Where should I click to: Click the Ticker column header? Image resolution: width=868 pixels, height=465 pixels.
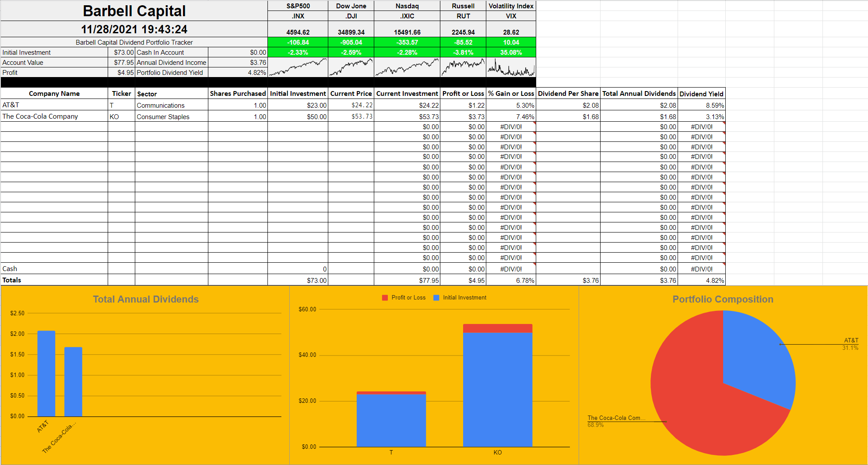122,93
